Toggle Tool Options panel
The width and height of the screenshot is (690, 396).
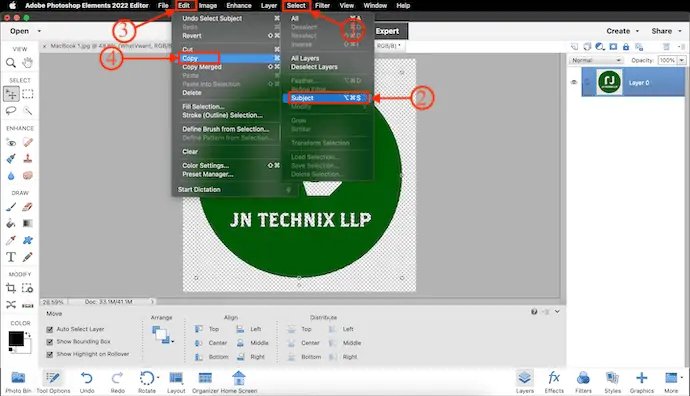click(53, 382)
